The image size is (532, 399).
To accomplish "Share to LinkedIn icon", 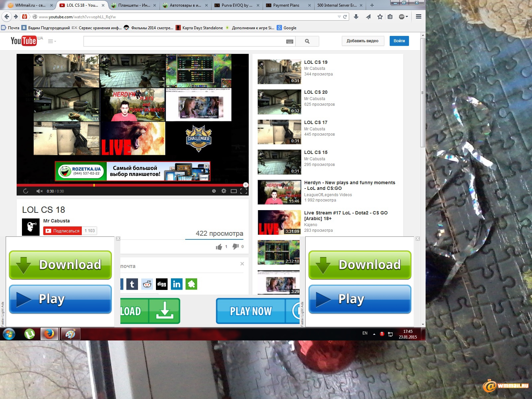I will pyautogui.click(x=177, y=284).
